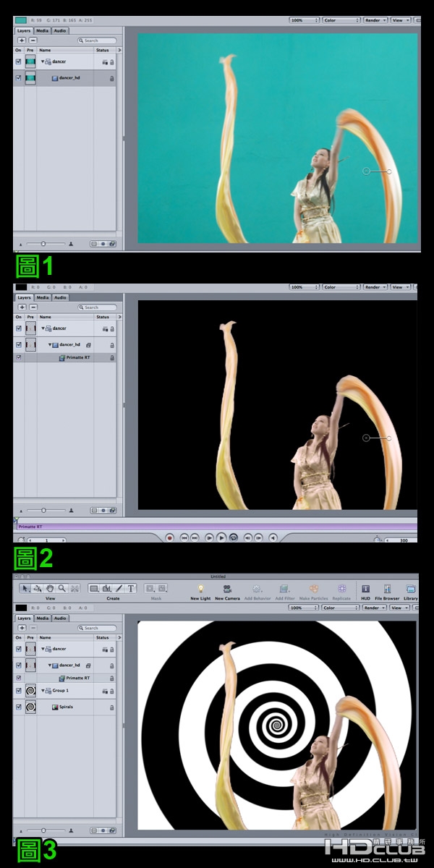The width and height of the screenshot is (434, 868).
Task: Select the Rectangle shape tool under Create
Action: [x=95, y=589]
